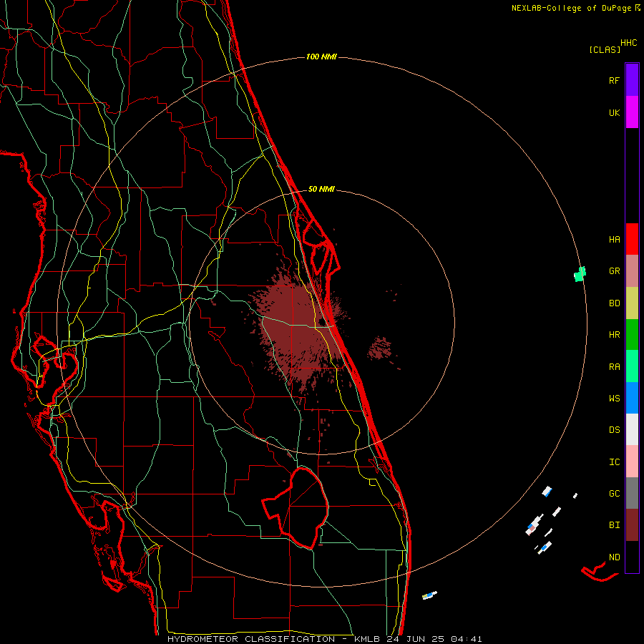This screenshot has height=644, width=644.
Task: Click the HA red legend color block
Action: [x=632, y=239]
